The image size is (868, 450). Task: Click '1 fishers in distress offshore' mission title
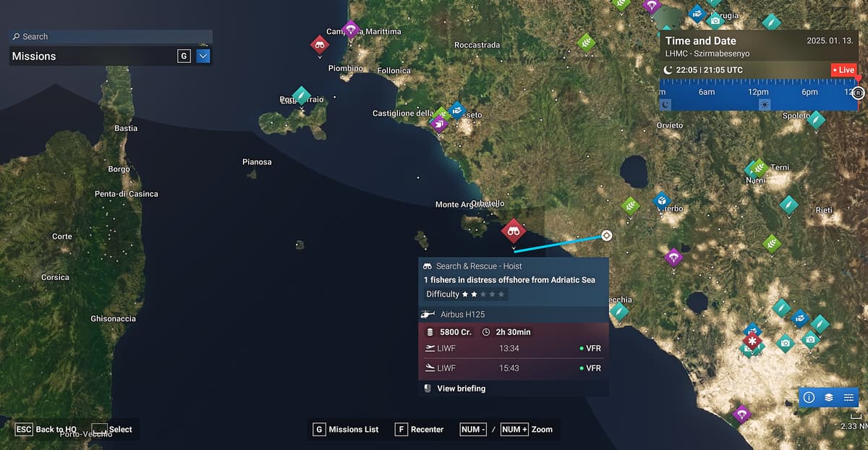509,280
